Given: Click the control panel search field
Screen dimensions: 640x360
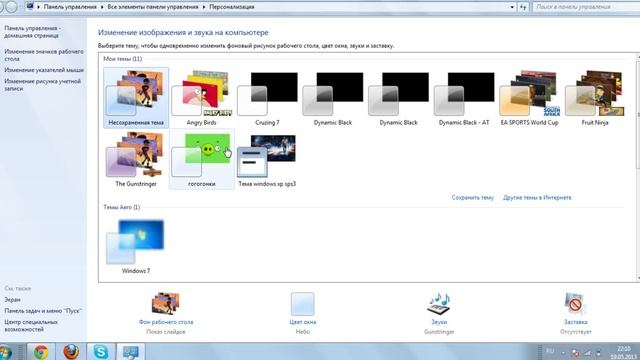Looking at the screenshot, I should click(x=586, y=7).
